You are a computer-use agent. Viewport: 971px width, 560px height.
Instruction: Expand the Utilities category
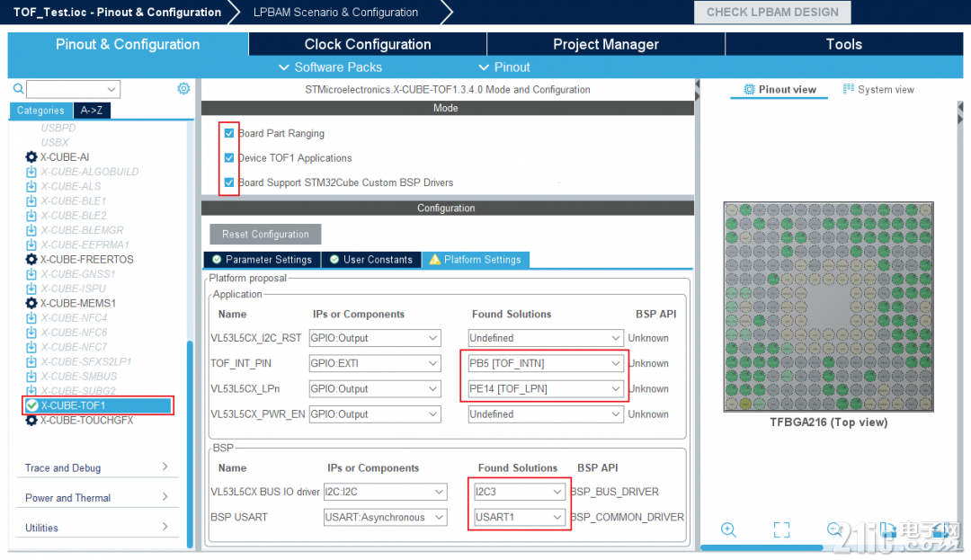(97, 528)
